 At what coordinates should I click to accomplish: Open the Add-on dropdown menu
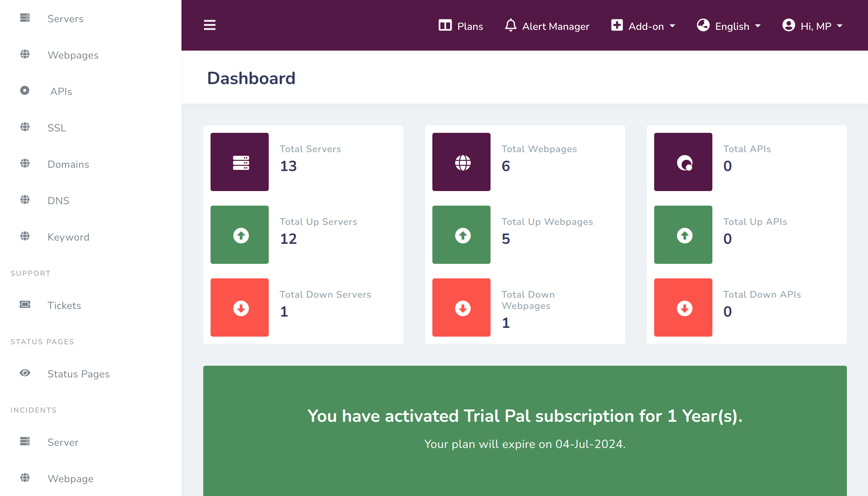coord(643,25)
